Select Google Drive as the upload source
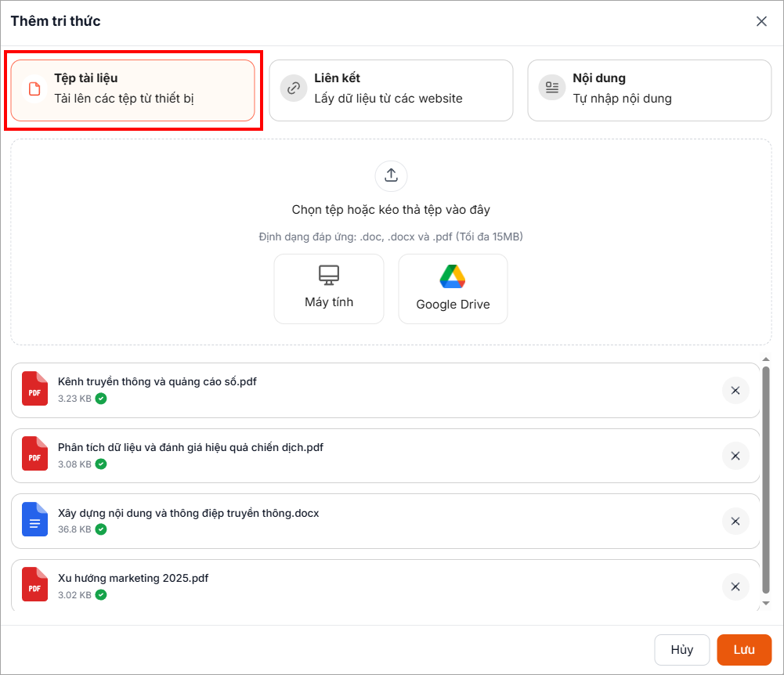784x675 pixels. coord(453,288)
